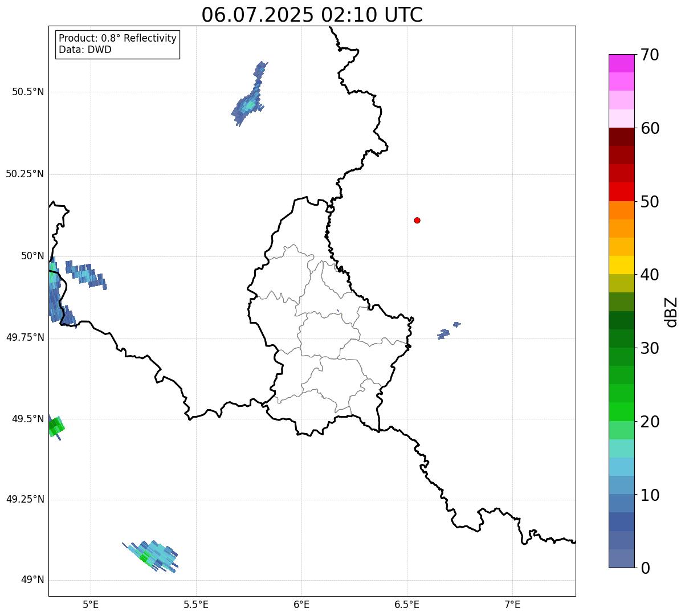Viewport: 685px width, 616px height.
Task: Click the echo band just east of 50°N label
Action: [86, 275]
